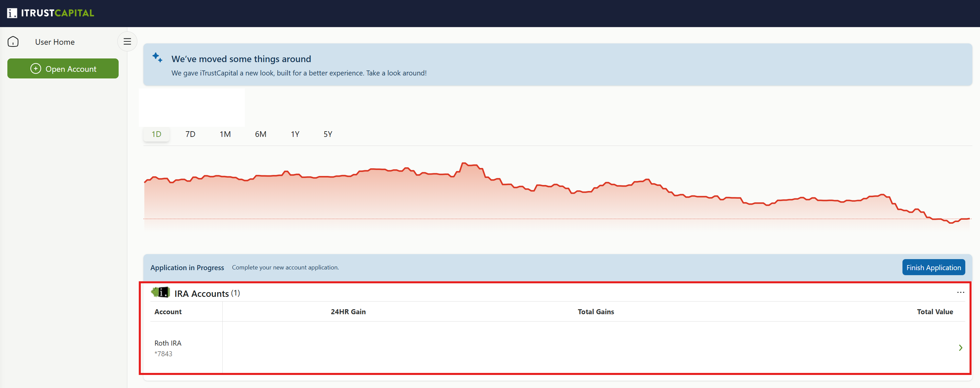Select the 5Y chart range

pyautogui.click(x=328, y=134)
